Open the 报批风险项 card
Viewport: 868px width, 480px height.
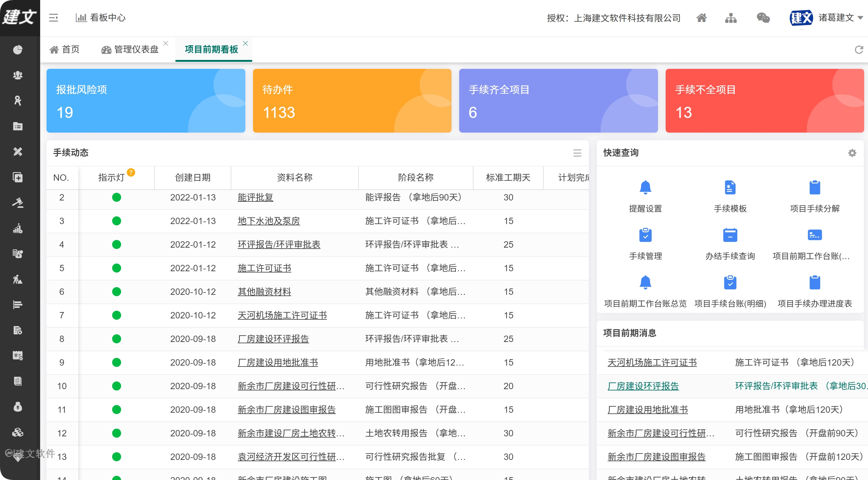click(x=146, y=100)
